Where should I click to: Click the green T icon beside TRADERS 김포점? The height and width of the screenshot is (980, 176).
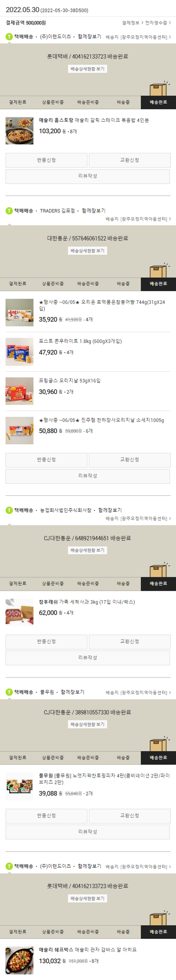pyautogui.click(x=9, y=211)
